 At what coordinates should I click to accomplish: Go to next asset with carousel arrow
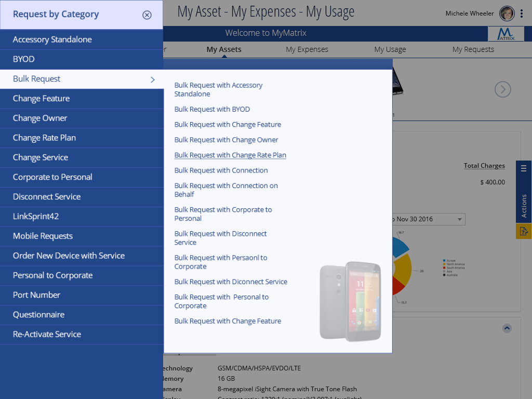coord(503,89)
